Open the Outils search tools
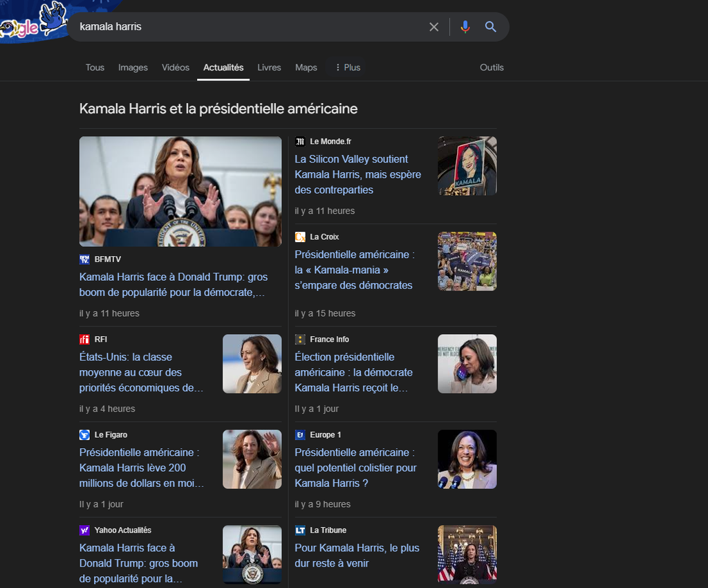The image size is (708, 588). pyautogui.click(x=492, y=67)
